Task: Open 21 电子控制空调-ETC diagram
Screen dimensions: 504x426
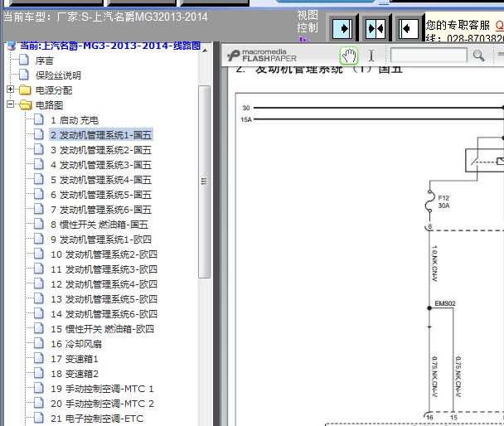Action: (97, 419)
